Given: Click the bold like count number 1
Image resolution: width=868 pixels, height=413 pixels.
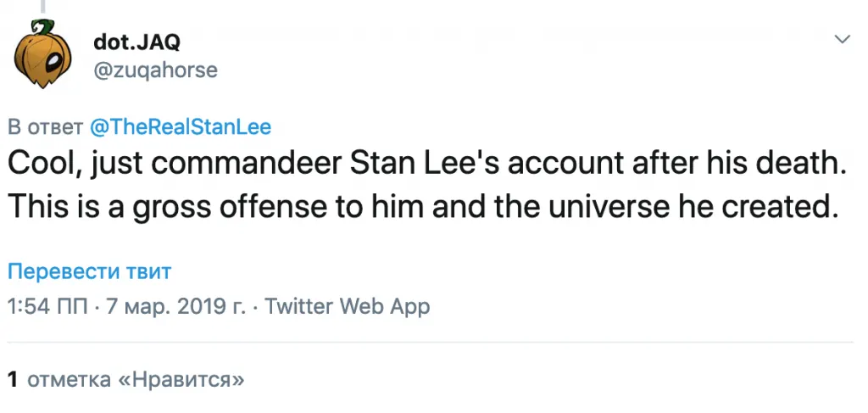Looking at the screenshot, I should [13, 379].
